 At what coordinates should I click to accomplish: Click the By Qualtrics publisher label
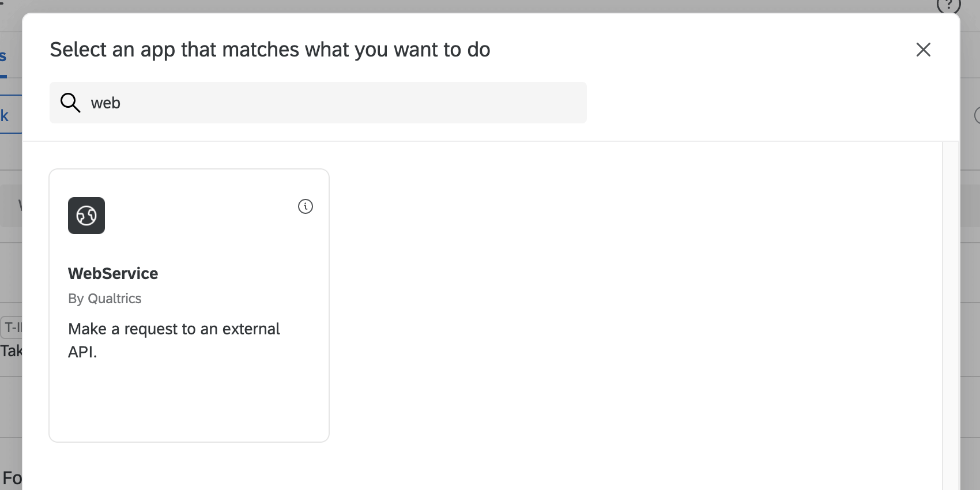click(x=104, y=299)
